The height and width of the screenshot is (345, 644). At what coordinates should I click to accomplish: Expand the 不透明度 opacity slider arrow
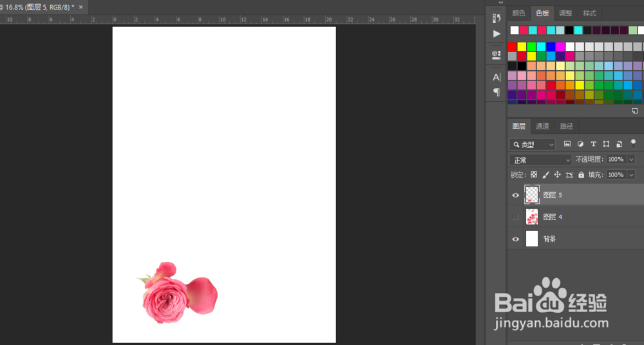tap(631, 160)
